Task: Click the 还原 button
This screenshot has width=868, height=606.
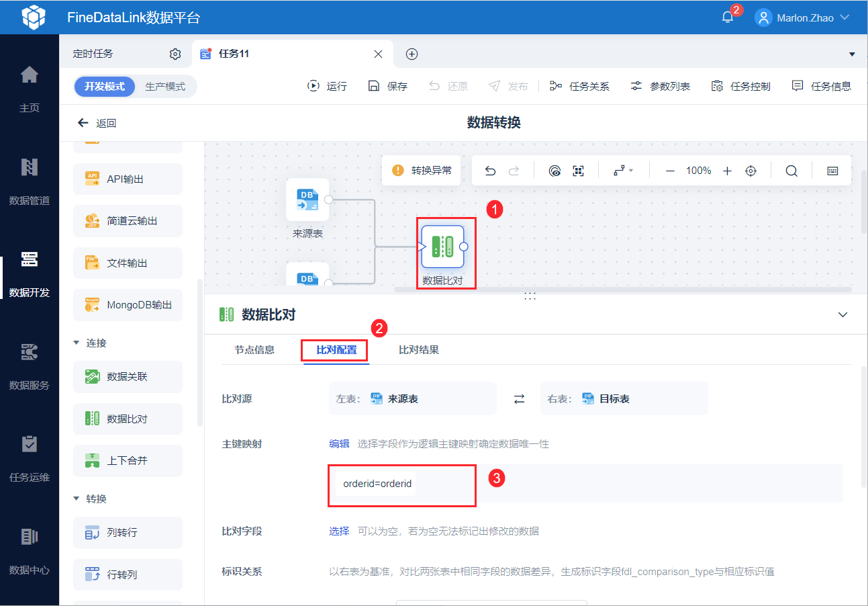Action: pos(448,86)
